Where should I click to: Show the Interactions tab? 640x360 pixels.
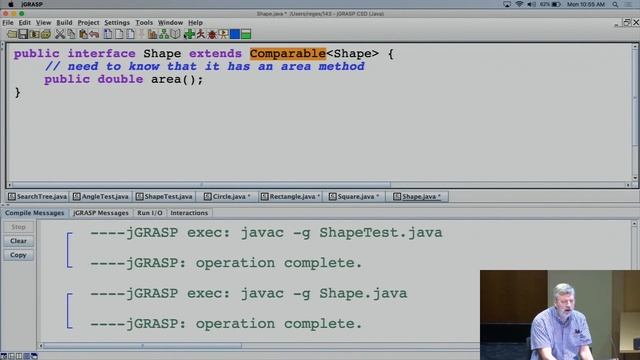click(189, 213)
